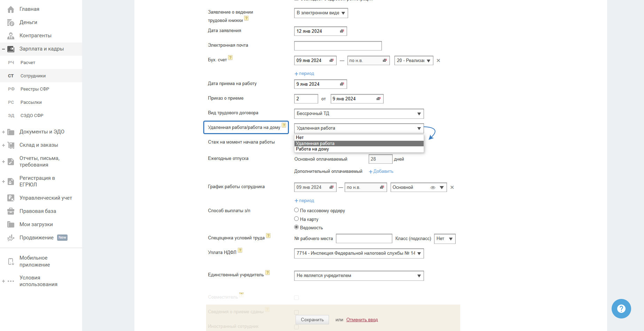The width and height of the screenshot is (644, 331).
Task: Go to Реестры СФР submenu item
Action: pos(35,89)
